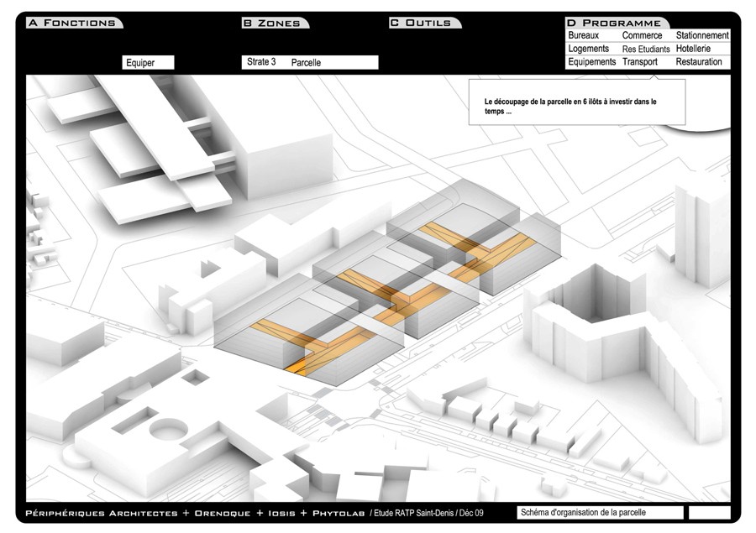Open the C Outils tab
The image size is (756, 533).
tap(425, 23)
